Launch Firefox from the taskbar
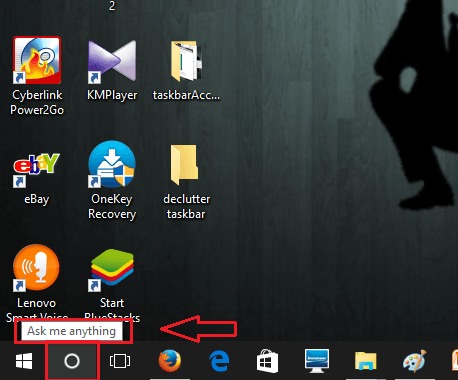The image size is (458, 380). (170, 361)
